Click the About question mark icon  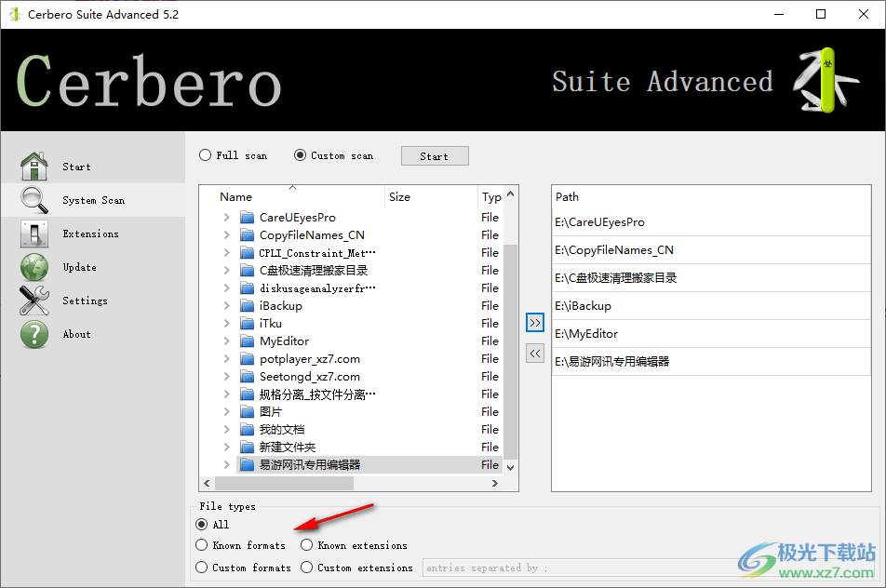[34, 334]
